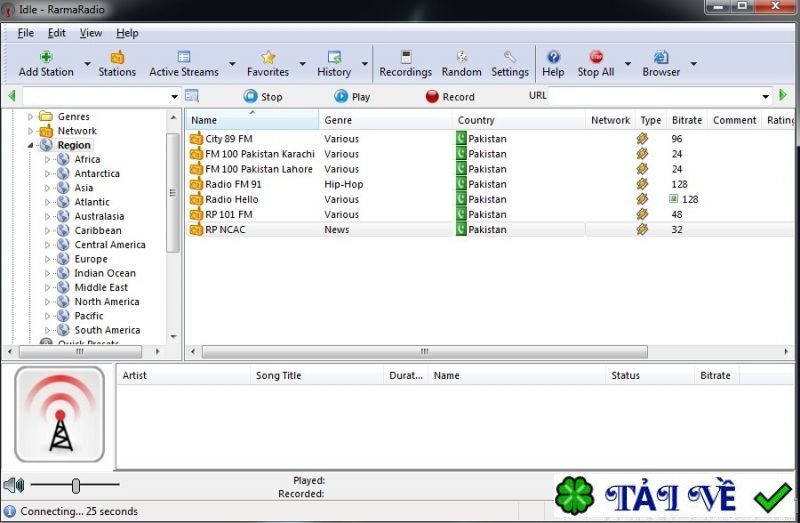Click the info icon in status bar
Screen dimensions: 800x523
10,511
